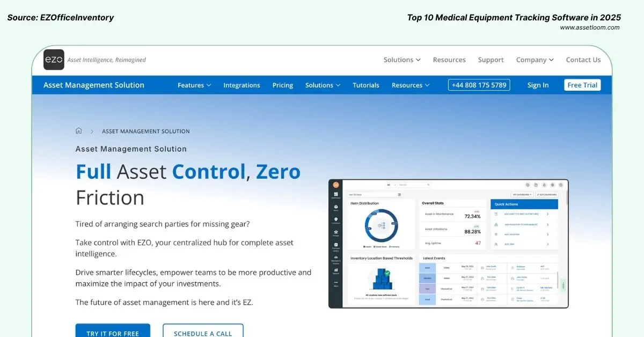Click the blue boxes stock illustration
The image size is (644, 337).
coord(382,279)
